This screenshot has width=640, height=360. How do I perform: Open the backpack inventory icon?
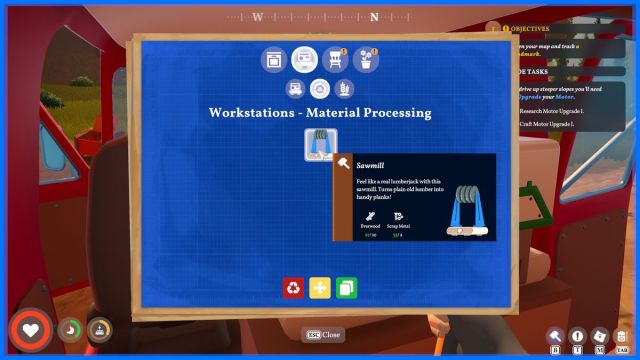click(x=621, y=336)
